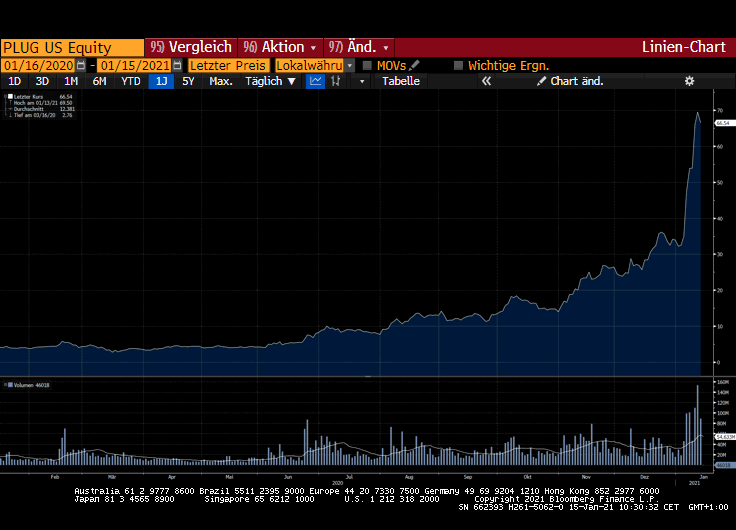Screen dimensions: 736x530
Task: Click price peak near 70
Action: pos(698,113)
